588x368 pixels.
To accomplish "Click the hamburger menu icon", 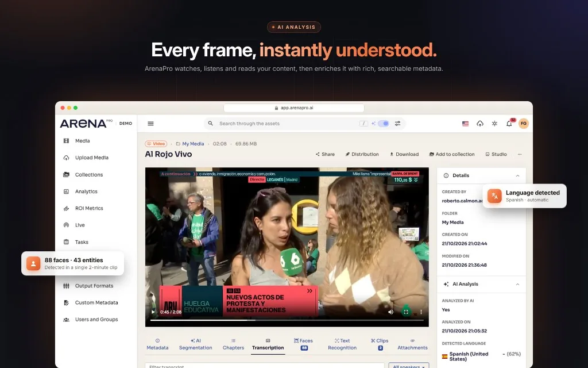I will (x=151, y=124).
